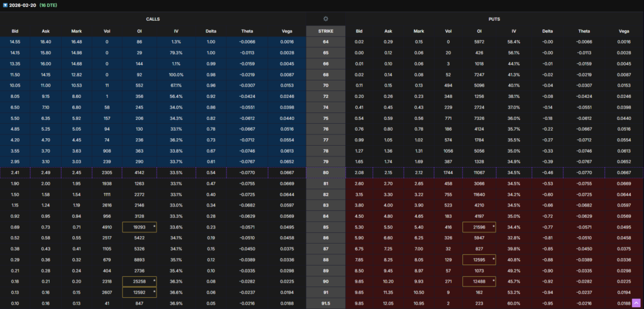Click the purple scroll-to-top arrow button

635,304
